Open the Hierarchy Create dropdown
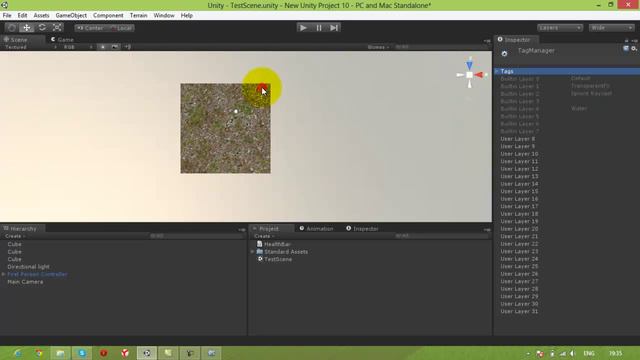Viewport: 640px width, 360px height. 15,236
